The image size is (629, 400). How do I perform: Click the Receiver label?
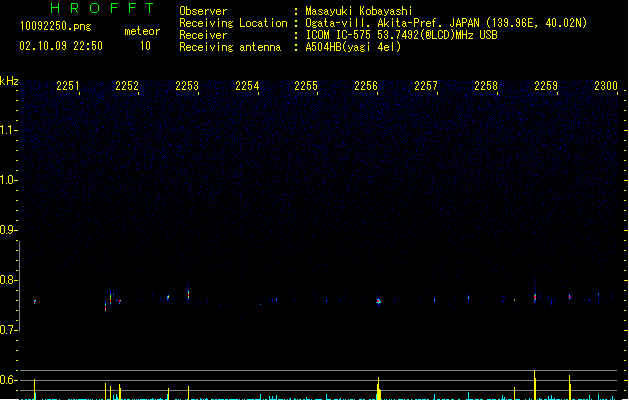click(203, 35)
